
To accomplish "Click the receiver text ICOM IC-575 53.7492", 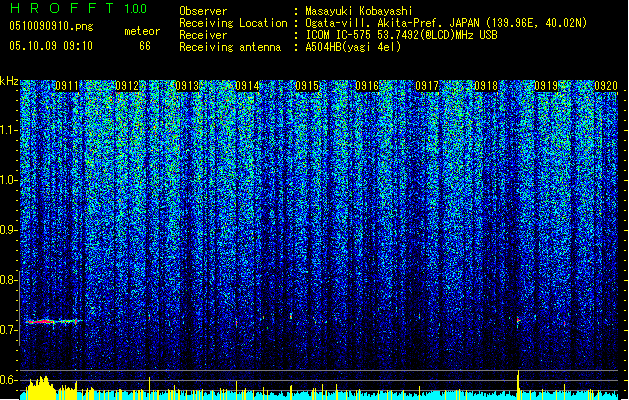I will coord(401,35).
